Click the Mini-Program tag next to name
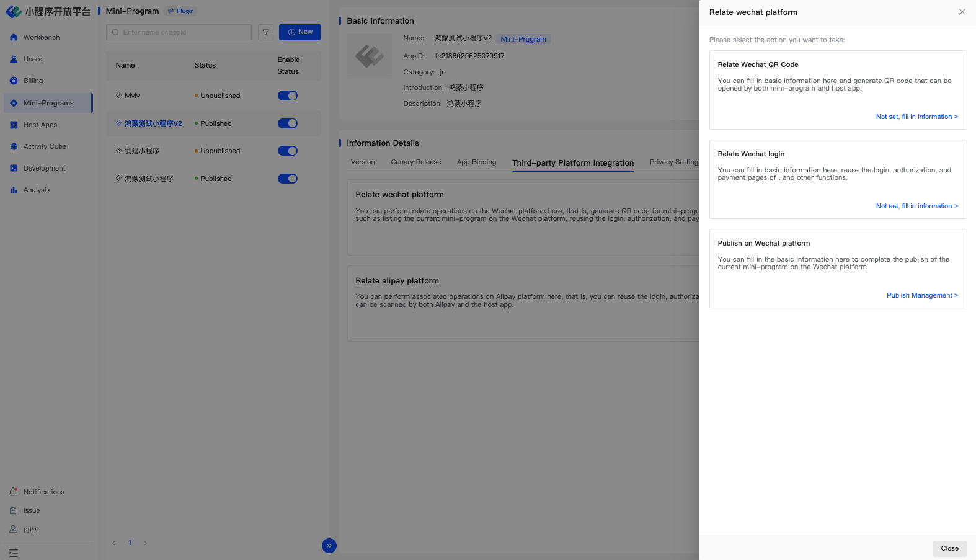Viewport: 976px width, 560px height. point(523,39)
